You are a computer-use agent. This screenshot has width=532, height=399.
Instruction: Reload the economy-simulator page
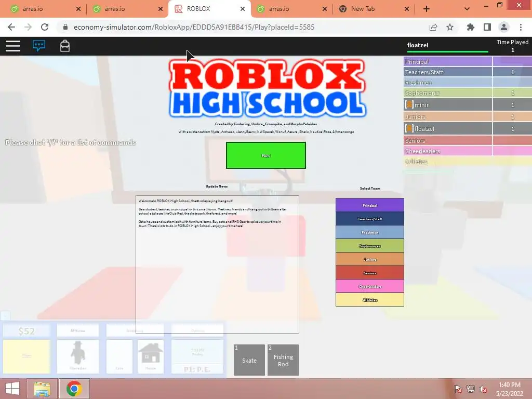pyautogui.click(x=45, y=27)
